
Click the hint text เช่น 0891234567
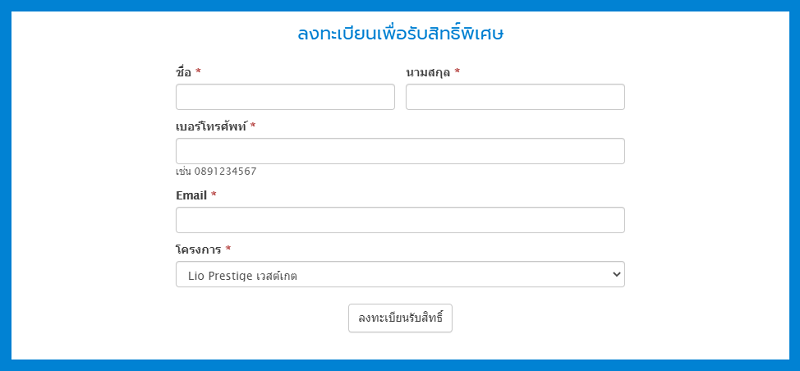coord(216,171)
